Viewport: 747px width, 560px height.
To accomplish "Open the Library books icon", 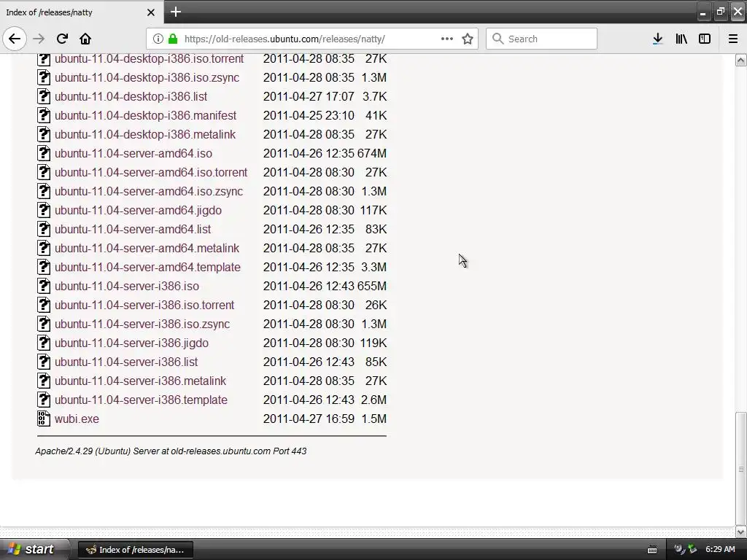I will point(681,39).
